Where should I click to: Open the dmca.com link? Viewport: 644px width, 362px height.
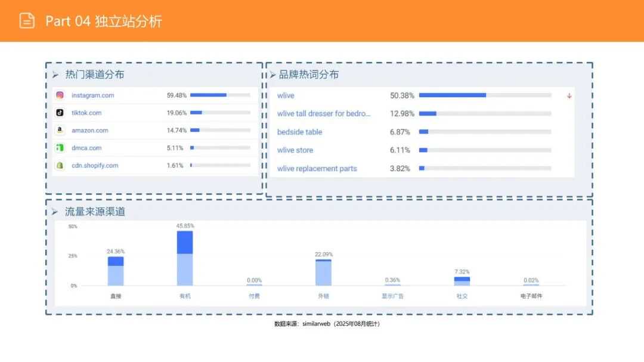pyautogui.click(x=86, y=148)
